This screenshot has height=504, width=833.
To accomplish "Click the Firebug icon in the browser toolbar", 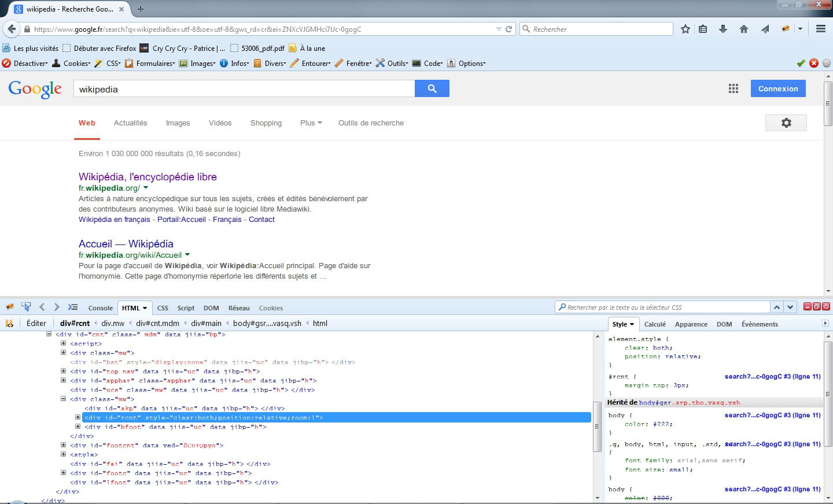I will pos(786,29).
